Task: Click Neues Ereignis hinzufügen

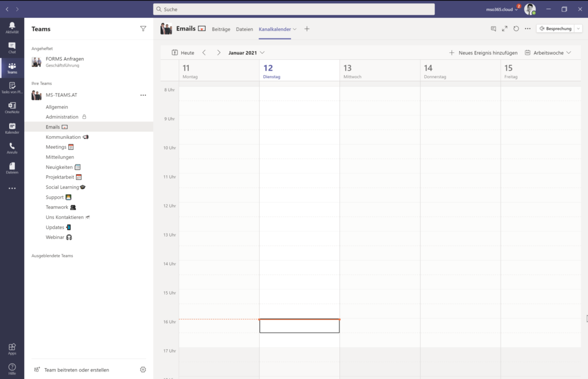Action: pyautogui.click(x=483, y=53)
